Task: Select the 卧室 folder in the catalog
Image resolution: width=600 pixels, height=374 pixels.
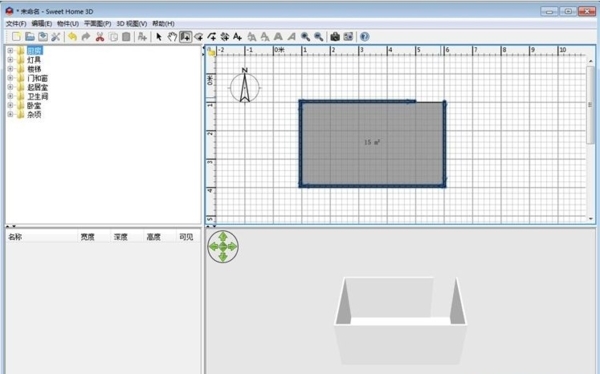Action: [29, 105]
